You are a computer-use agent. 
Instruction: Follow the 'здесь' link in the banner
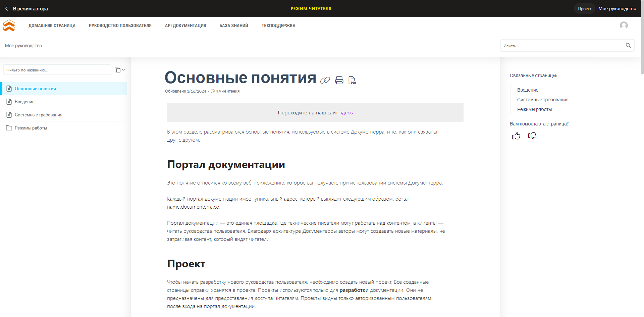346,113
